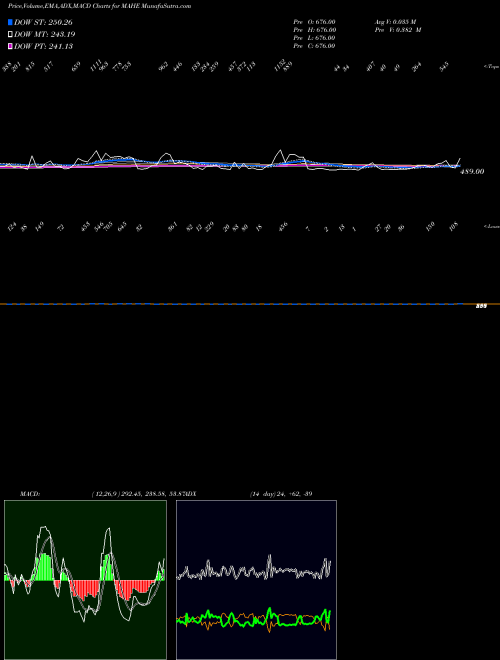The height and width of the screenshot is (660, 500).
Task: Click the 'Pre L: 676.00' low value
Action: (314, 38)
